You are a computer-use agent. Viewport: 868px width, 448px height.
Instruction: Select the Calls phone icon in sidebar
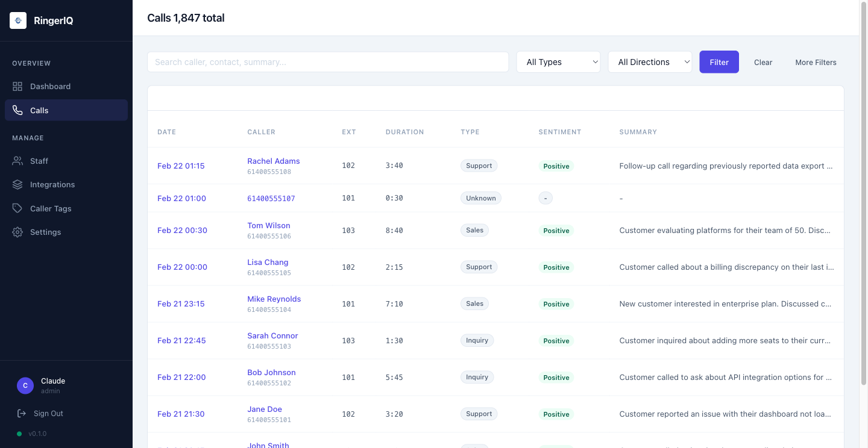point(17,110)
